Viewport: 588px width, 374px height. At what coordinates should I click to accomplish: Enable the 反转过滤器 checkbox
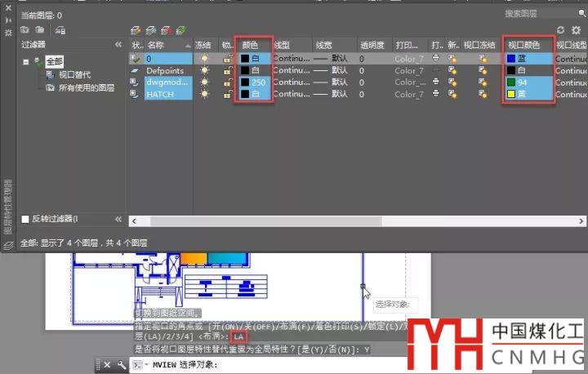click(25, 219)
